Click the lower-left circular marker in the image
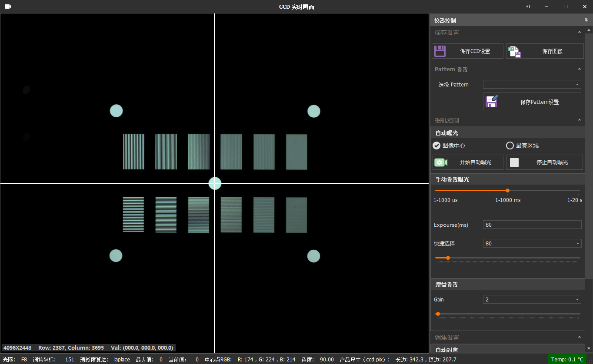Screen dimensions: 593x364 [x=116, y=256]
